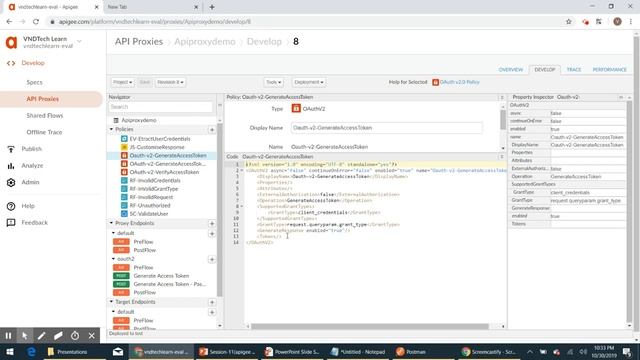Select the eraser tool in recorder toolbar
Screen dimensions: 640x360
58,336
